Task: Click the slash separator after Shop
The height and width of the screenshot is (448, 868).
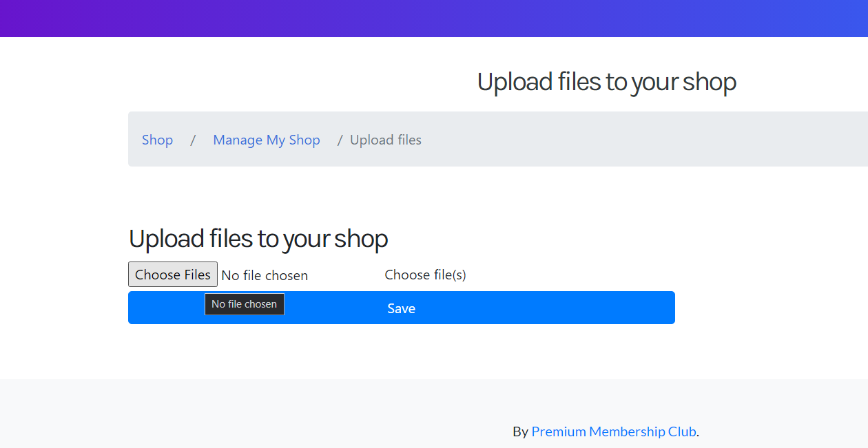Action: [x=193, y=140]
